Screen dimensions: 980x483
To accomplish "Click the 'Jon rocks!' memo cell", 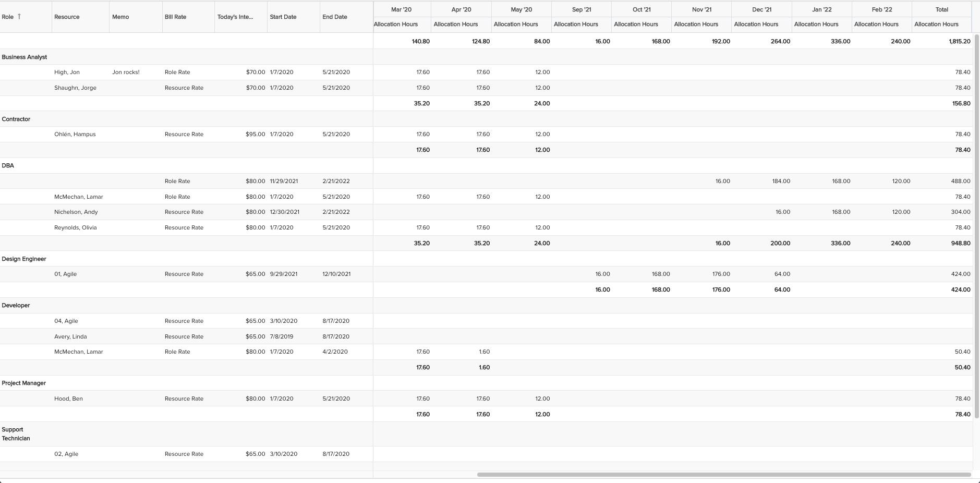I will [x=126, y=73].
